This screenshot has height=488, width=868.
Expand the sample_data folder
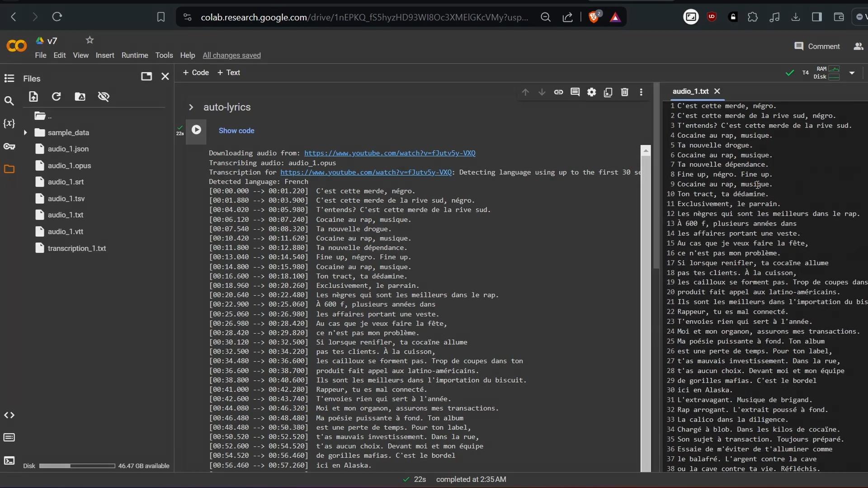pos(26,131)
